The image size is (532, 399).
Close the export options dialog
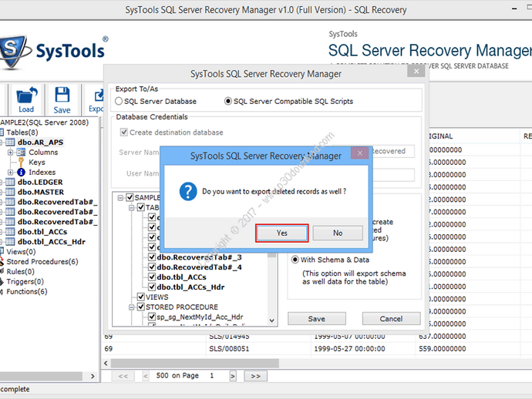(416, 71)
